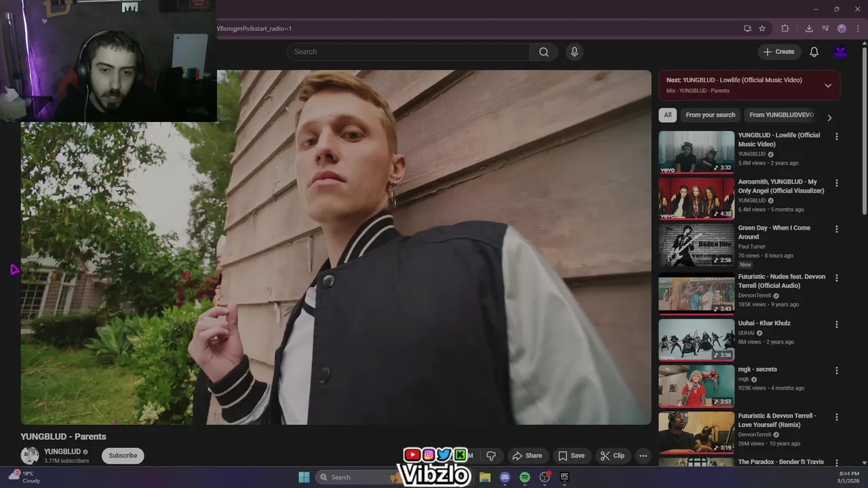Screen dimensions: 868x488
Task: Select the All filter chip
Action: [x=667, y=115]
